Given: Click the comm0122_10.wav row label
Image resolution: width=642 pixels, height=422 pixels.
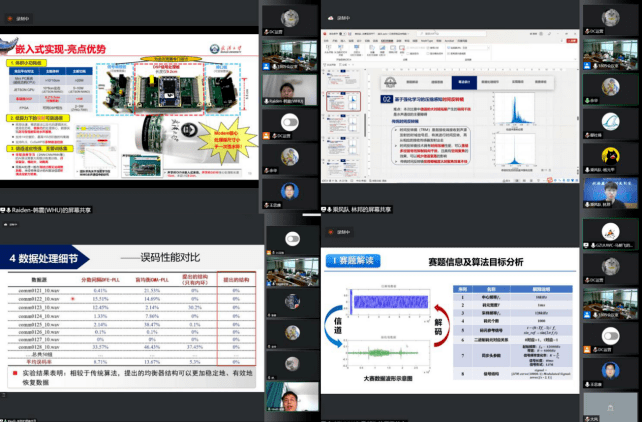Looking at the screenshot, I should click(39, 299).
